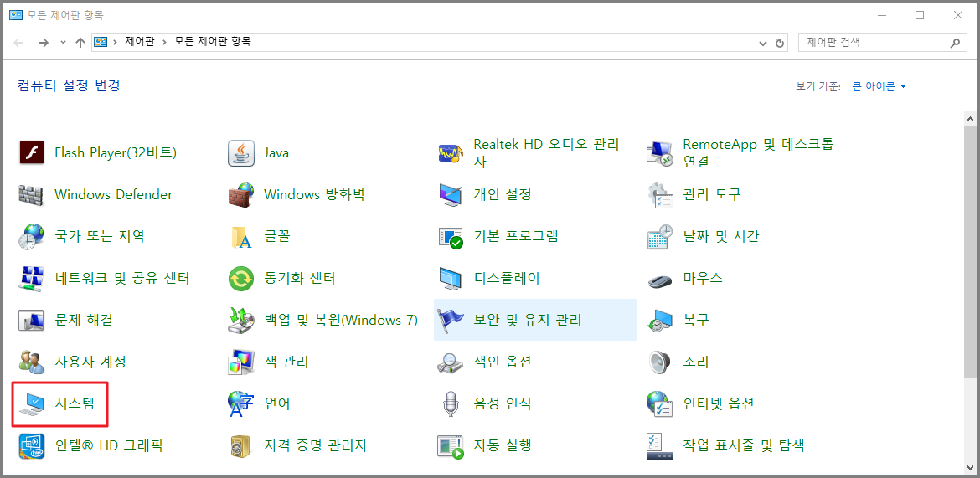Screen dimensions: 980x478
Task: Open the 보안 및 유지 관리 flag icon
Action: tap(450, 320)
